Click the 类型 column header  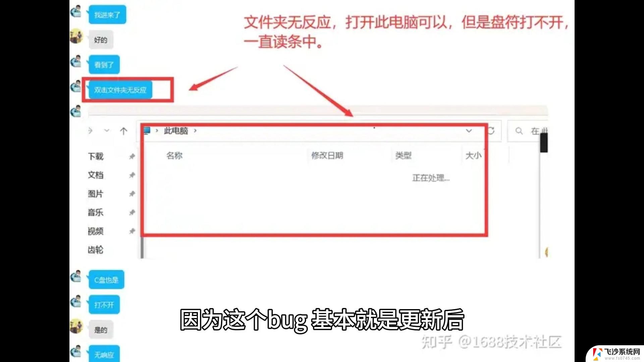coord(402,155)
